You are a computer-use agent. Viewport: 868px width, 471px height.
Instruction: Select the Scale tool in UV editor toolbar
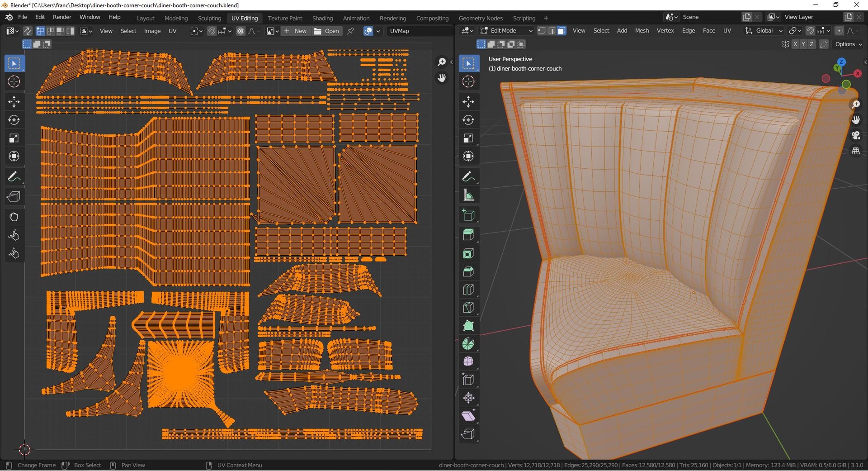click(x=14, y=138)
